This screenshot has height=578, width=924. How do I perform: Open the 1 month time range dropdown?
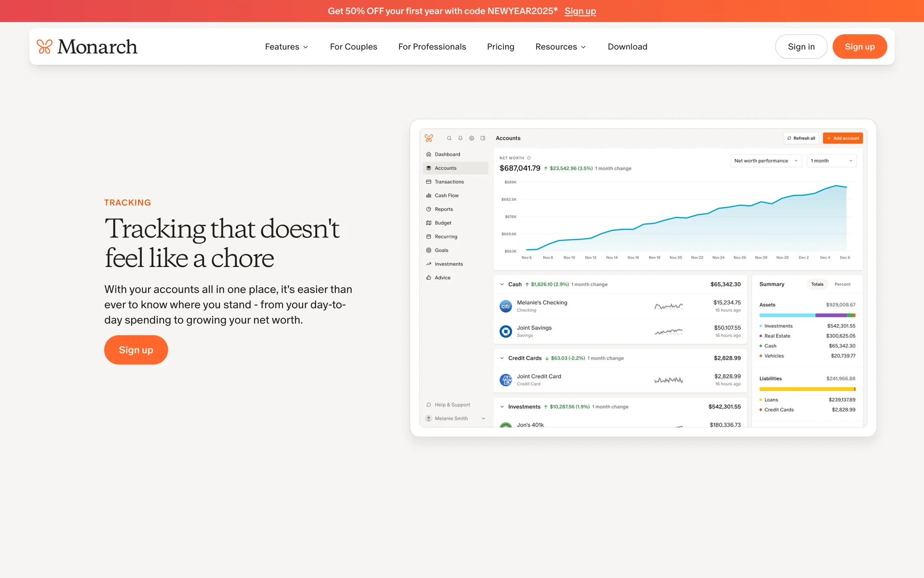coord(831,161)
